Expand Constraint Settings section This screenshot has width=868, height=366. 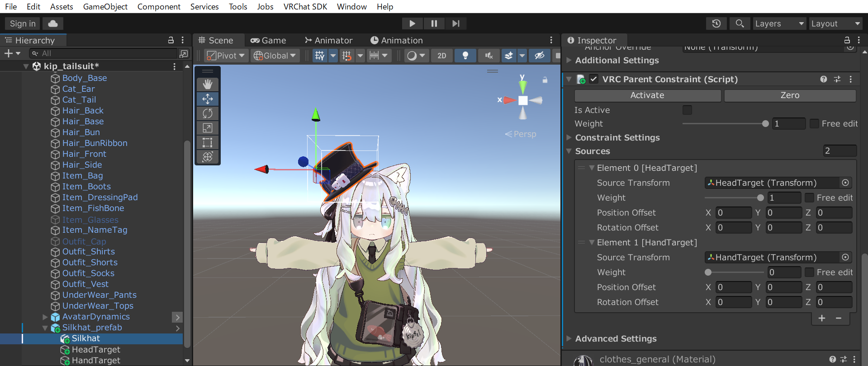point(569,137)
